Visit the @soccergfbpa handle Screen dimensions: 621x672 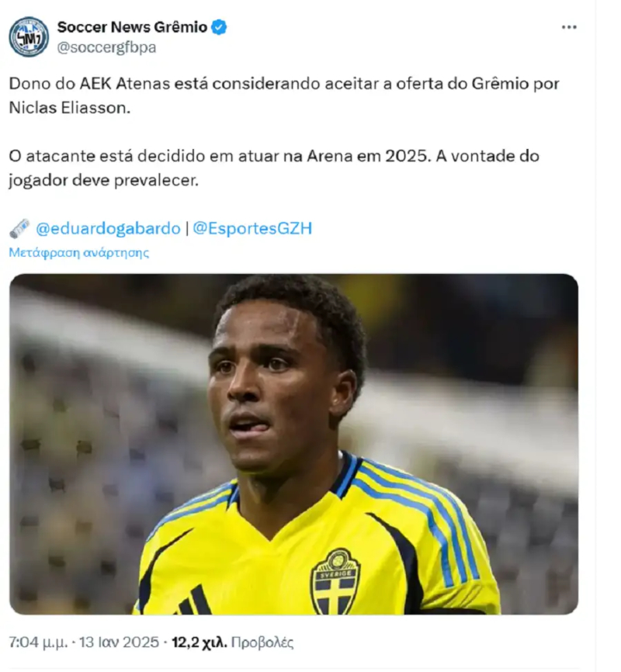pyautogui.click(x=106, y=47)
